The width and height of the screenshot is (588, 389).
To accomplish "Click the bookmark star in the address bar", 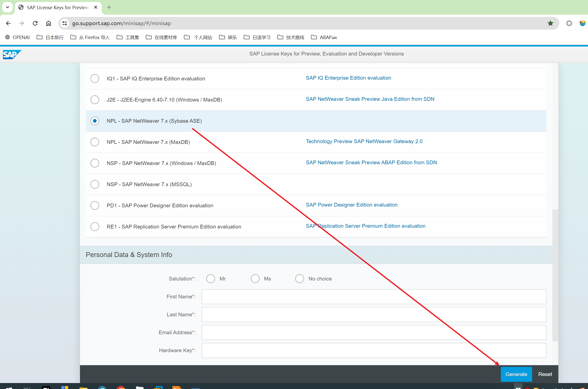I will click(x=550, y=23).
